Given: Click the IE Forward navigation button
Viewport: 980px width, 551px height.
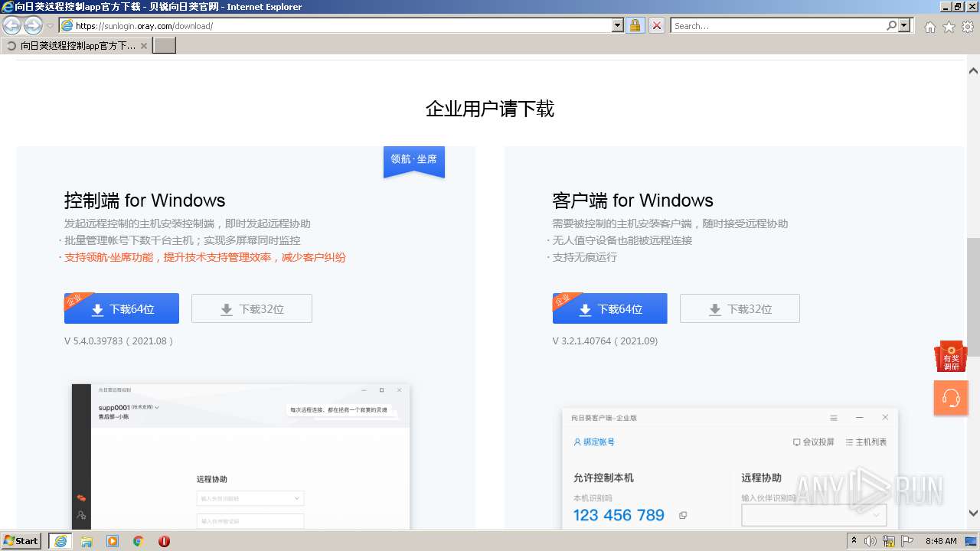Looking at the screenshot, I should (x=33, y=25).
